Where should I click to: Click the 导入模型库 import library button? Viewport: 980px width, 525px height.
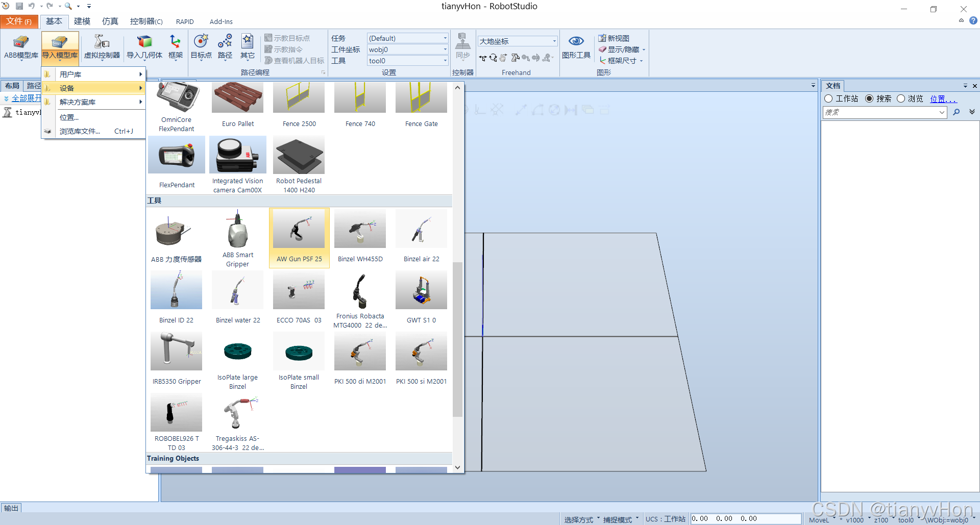point(60,47)
